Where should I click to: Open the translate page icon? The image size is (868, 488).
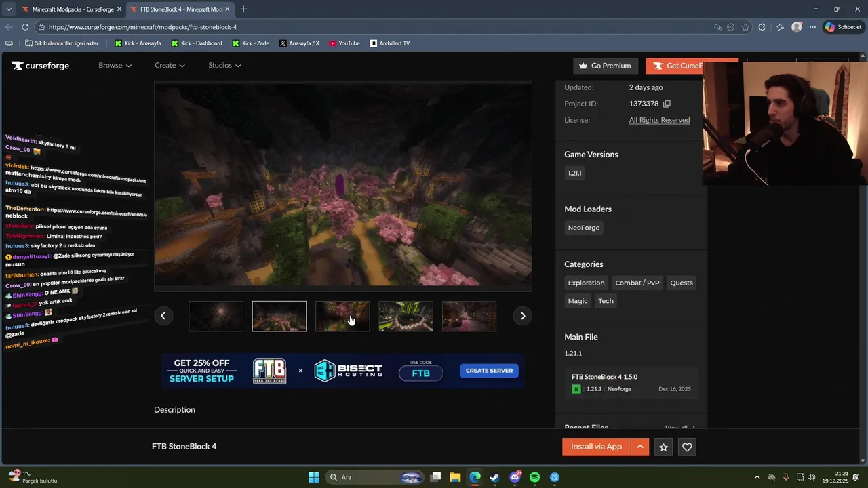[x=717, y=27]
